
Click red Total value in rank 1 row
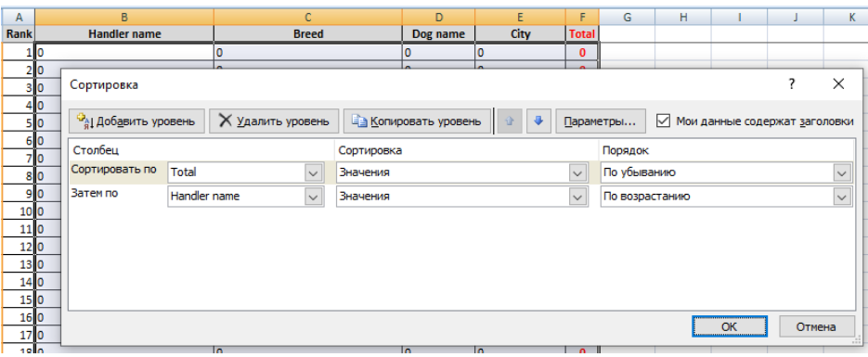coord(582,53)
